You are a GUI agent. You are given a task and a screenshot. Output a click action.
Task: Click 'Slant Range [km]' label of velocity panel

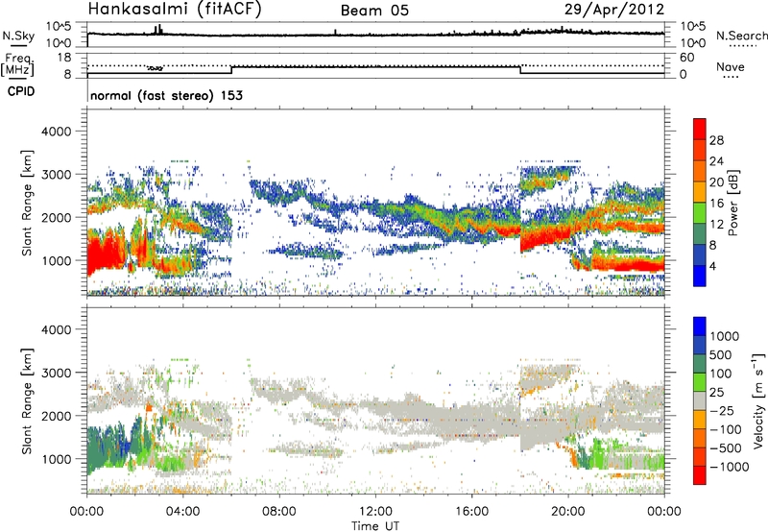(x=28, y=401)
